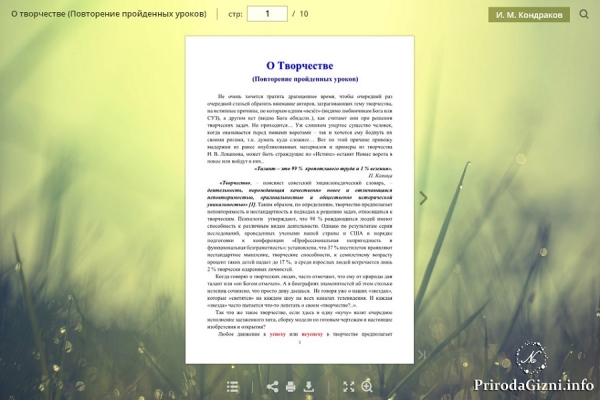Click the share icon in bottom toolbar
This screenshot has width=600, height=400.
click(x=272, y=387)
